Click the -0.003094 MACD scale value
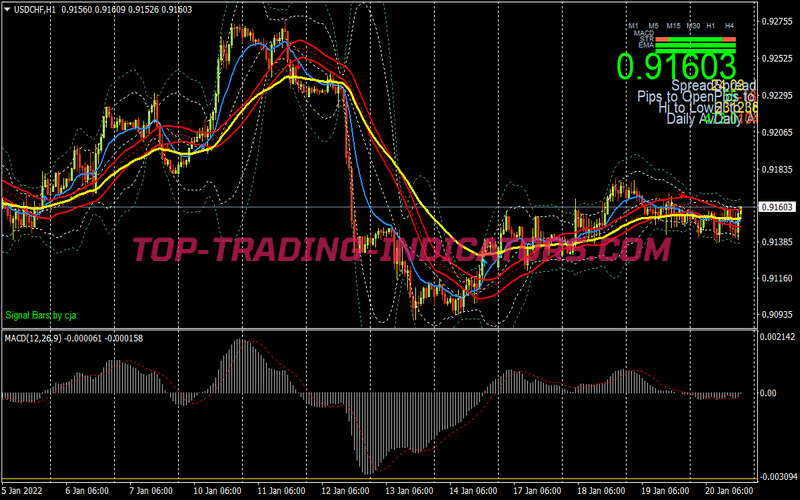 pos(777,477)
